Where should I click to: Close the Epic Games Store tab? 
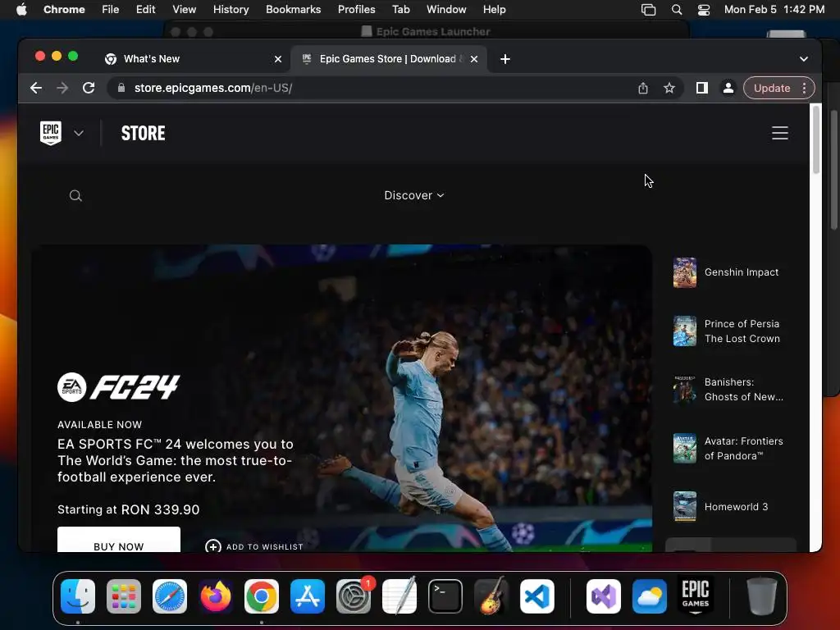tap(474, 59)
